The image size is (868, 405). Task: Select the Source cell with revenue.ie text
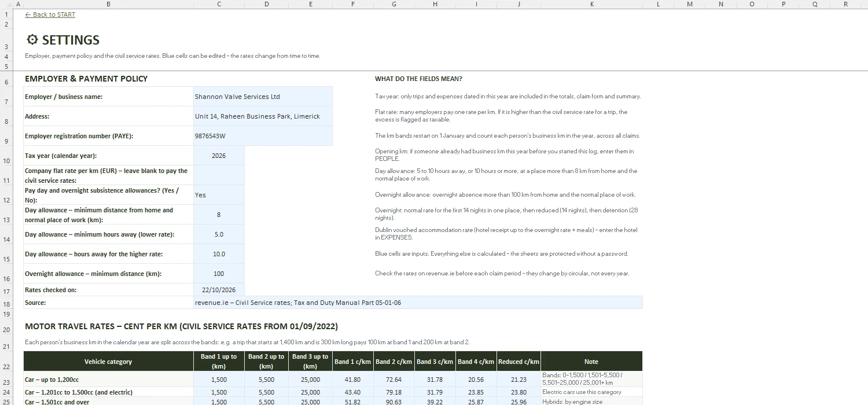(x=418, y=303)
